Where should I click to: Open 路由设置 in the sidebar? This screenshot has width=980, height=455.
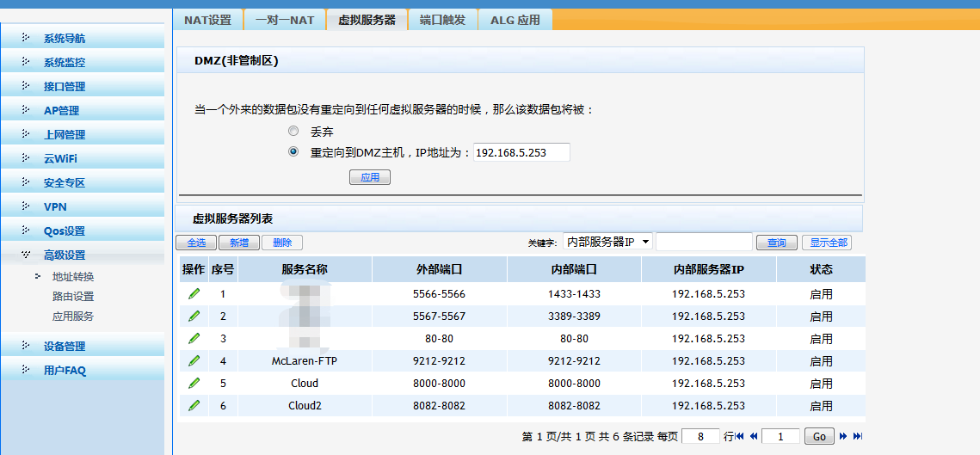point(73,297)
